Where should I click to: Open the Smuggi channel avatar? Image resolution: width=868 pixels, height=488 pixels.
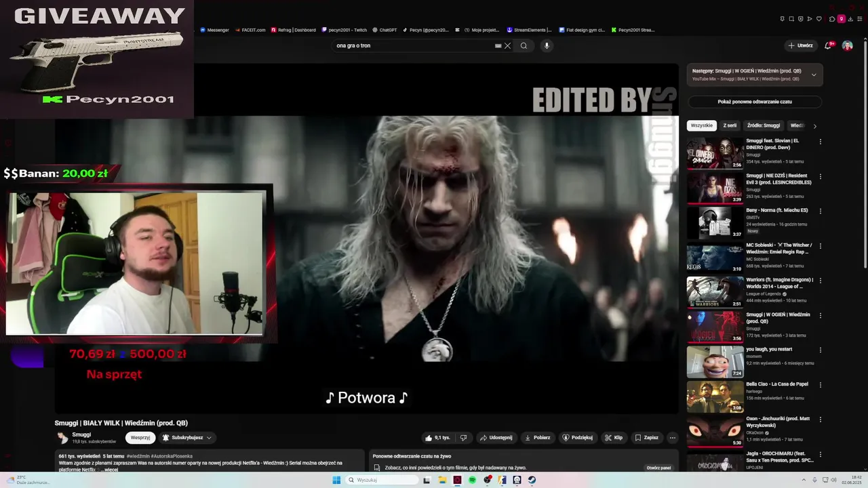[x=62, y=438]
